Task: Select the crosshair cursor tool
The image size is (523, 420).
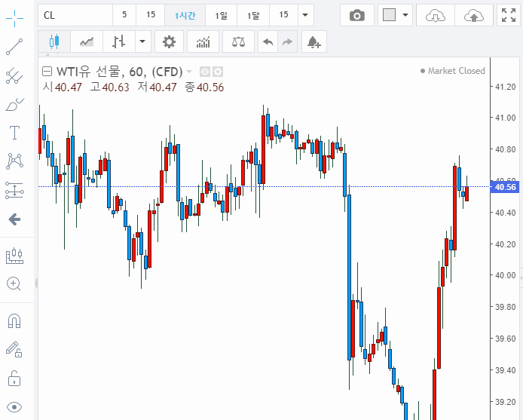Action: [x=14, y=18]
